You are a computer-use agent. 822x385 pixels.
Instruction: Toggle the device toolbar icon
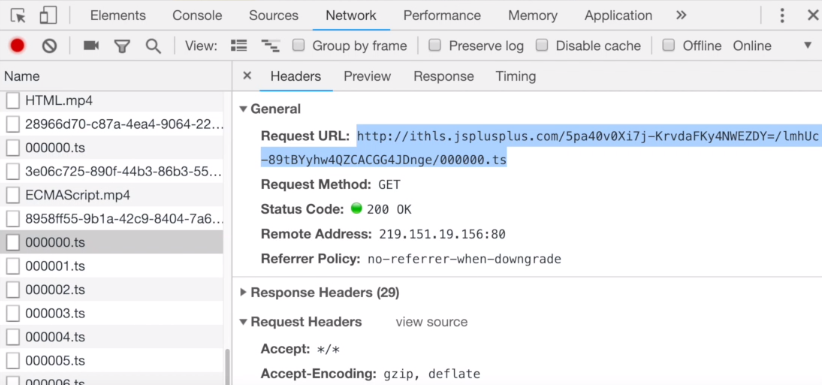click(48, 16)
